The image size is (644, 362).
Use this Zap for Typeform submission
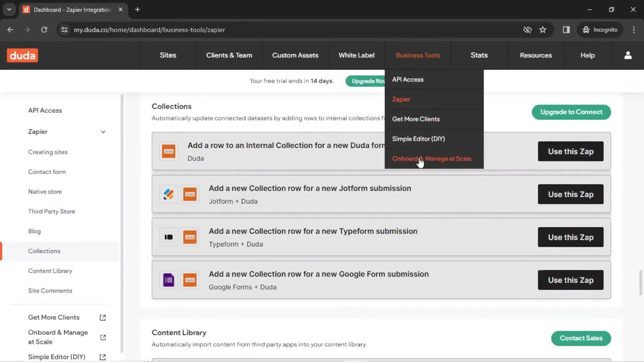click(x=571, y=237)
